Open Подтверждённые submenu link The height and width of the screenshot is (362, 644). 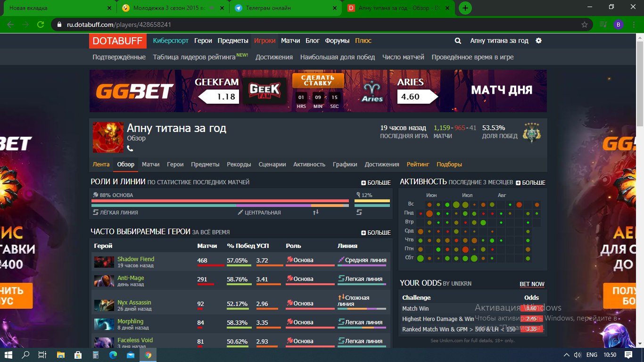tap(119, 57)
